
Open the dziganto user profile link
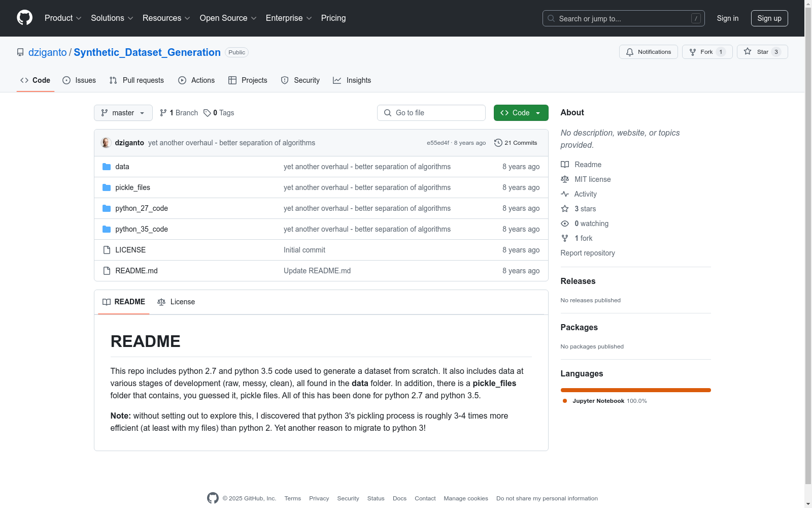(x=48, y=52)
